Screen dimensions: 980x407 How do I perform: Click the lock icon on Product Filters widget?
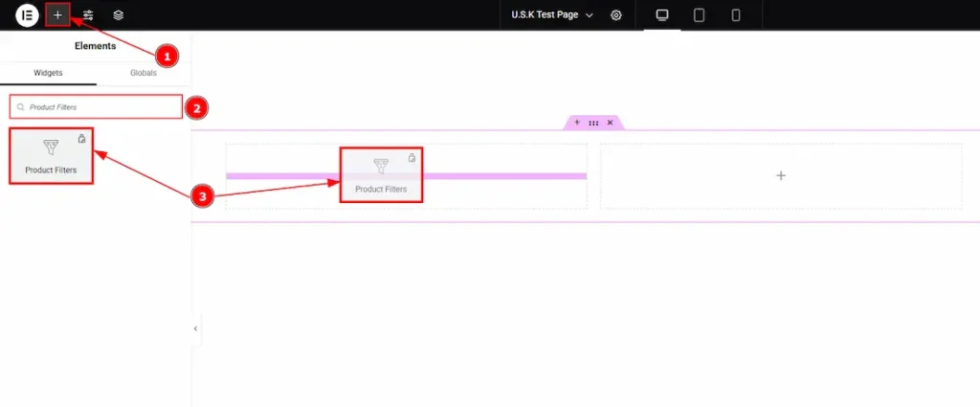click(x=81, y=139)
